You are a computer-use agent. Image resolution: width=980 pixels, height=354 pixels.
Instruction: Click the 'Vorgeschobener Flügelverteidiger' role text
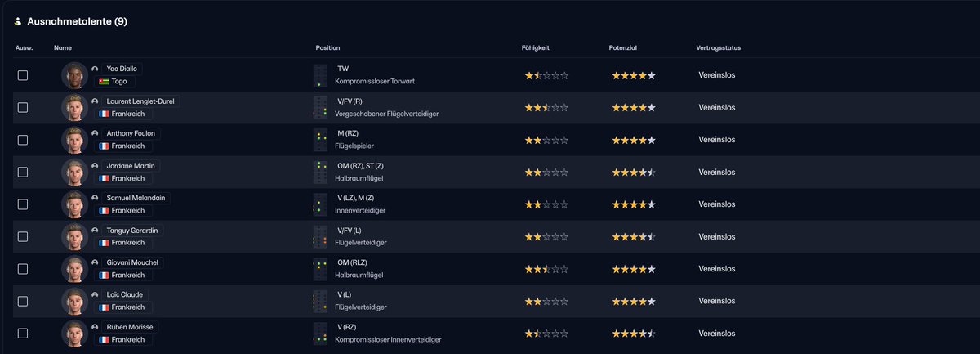387,114
